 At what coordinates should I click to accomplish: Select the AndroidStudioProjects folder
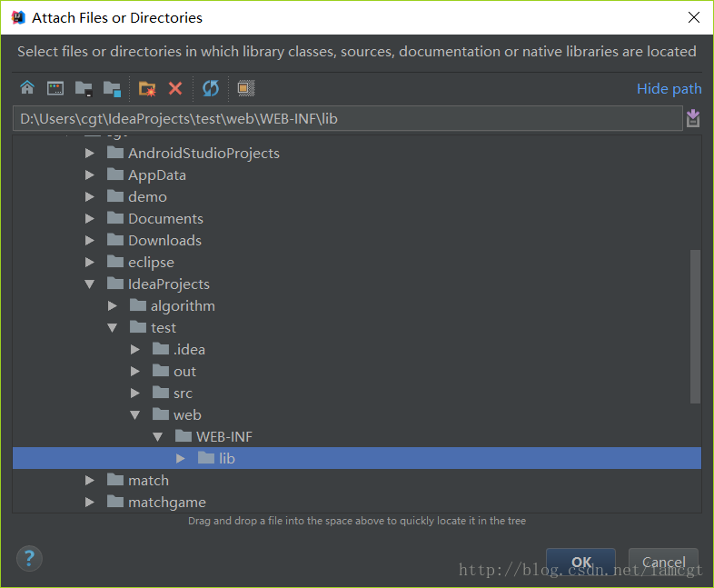[x=193, y=154]
